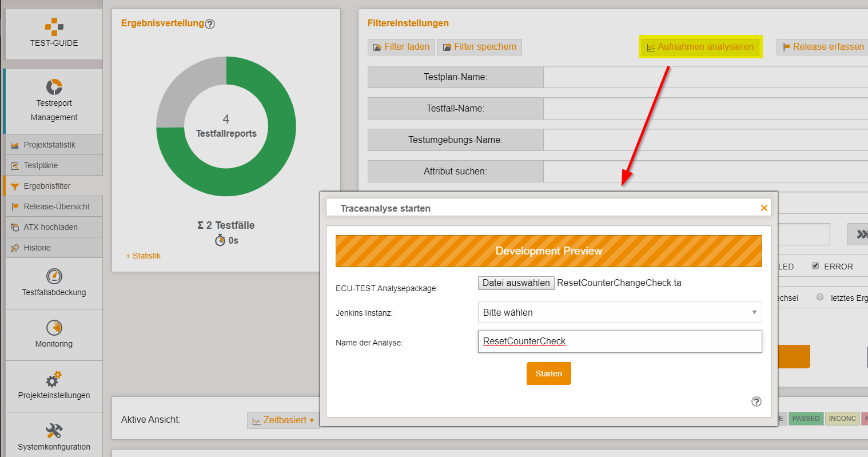This screenshot has height=457, width=868.
Task: Select the letztes Ergebnis radio button
Action: 820,297
